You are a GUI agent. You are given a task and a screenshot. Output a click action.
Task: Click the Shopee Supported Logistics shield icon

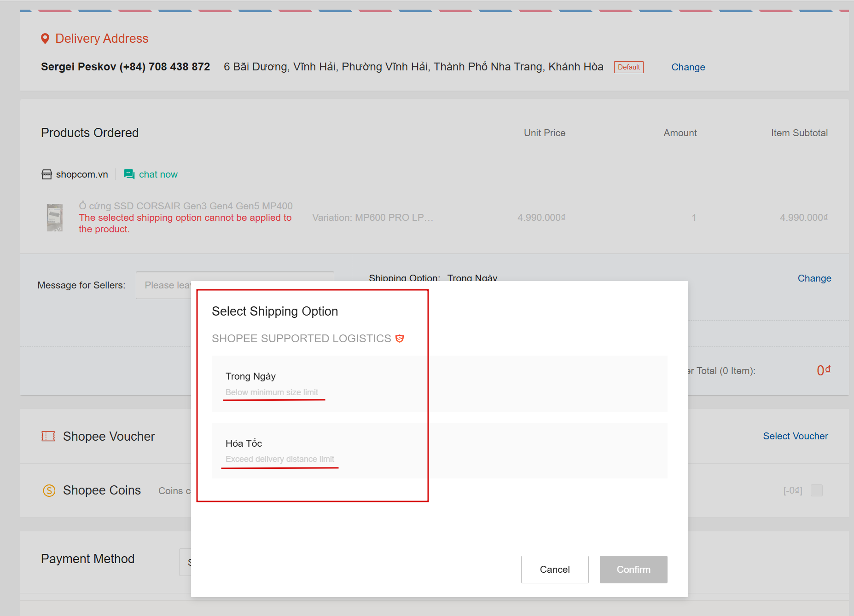(x=400, y=339)
